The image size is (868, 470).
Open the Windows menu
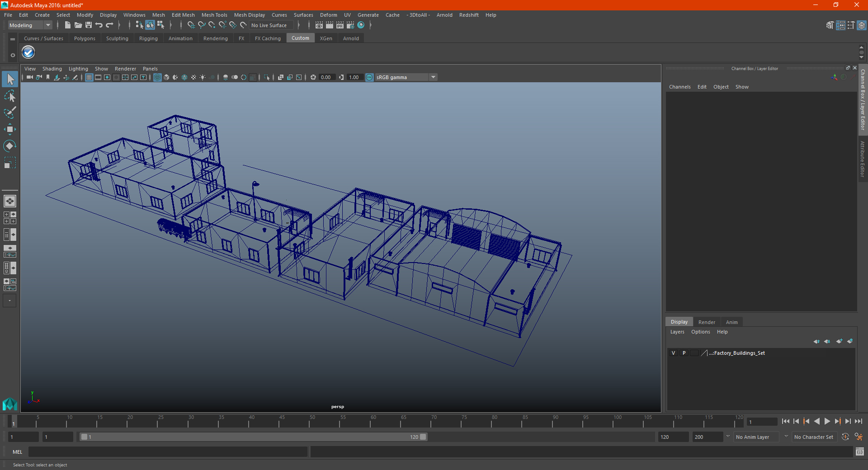point(134,15)
